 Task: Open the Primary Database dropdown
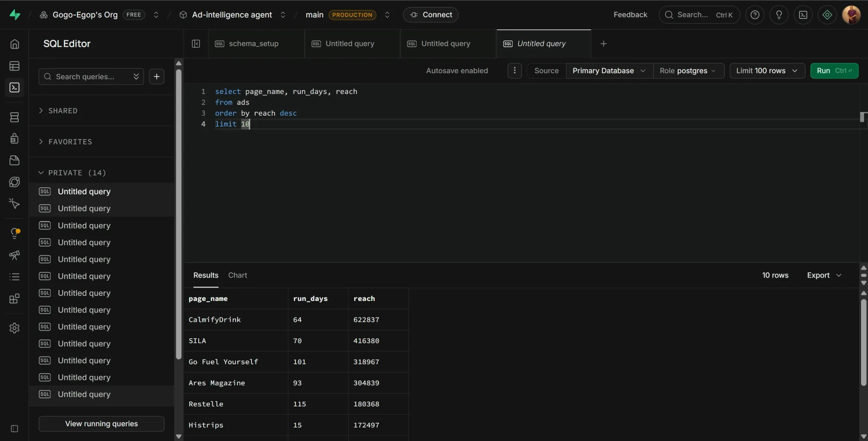609,71
